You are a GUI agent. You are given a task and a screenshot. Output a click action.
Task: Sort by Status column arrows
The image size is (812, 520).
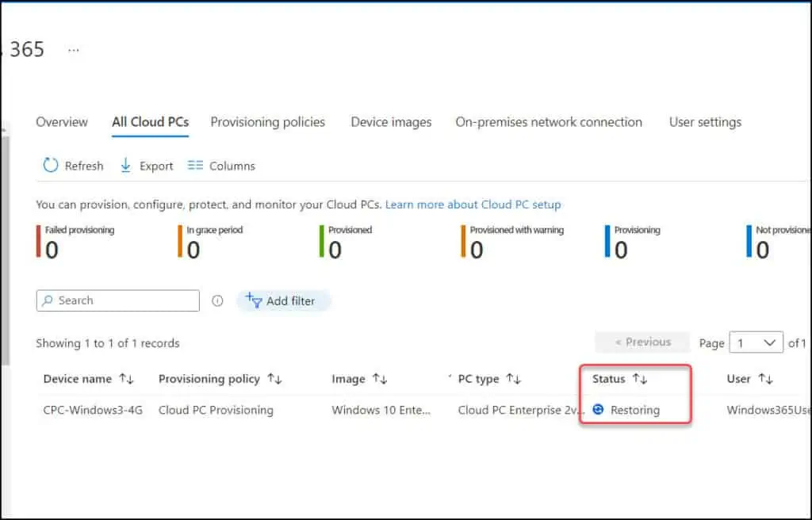(640, 379)
